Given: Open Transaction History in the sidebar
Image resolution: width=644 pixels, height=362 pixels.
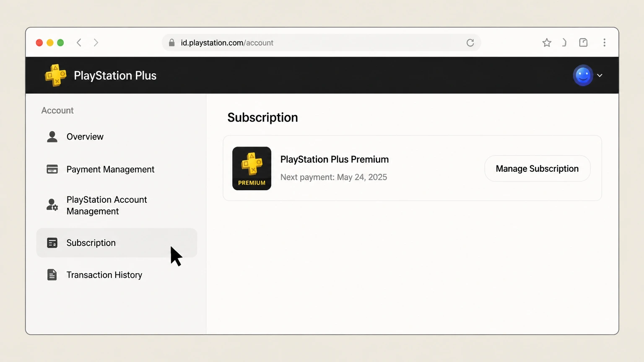Looking at the screenshot, I should click(117, 275).
